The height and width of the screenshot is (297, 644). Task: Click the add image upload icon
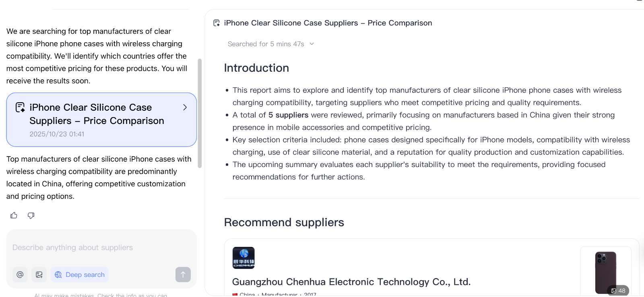click(39, 274)
